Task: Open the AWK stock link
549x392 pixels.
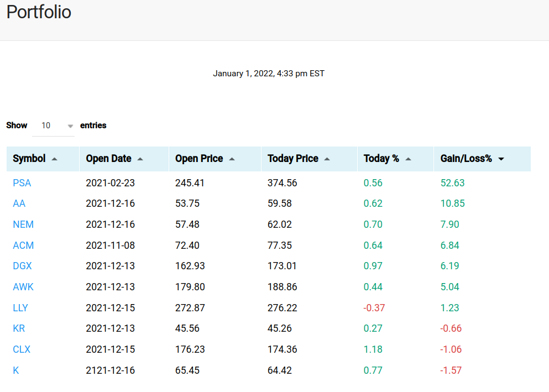Action: pyautogui.click(x=23, y=287)
